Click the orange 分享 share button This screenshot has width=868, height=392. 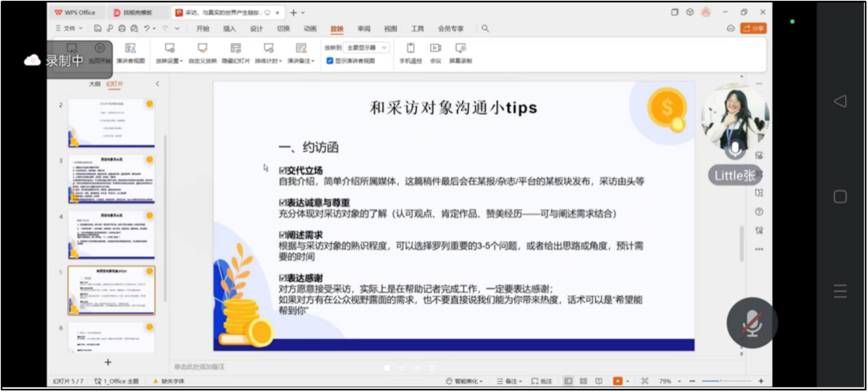(x=753, y=28)
